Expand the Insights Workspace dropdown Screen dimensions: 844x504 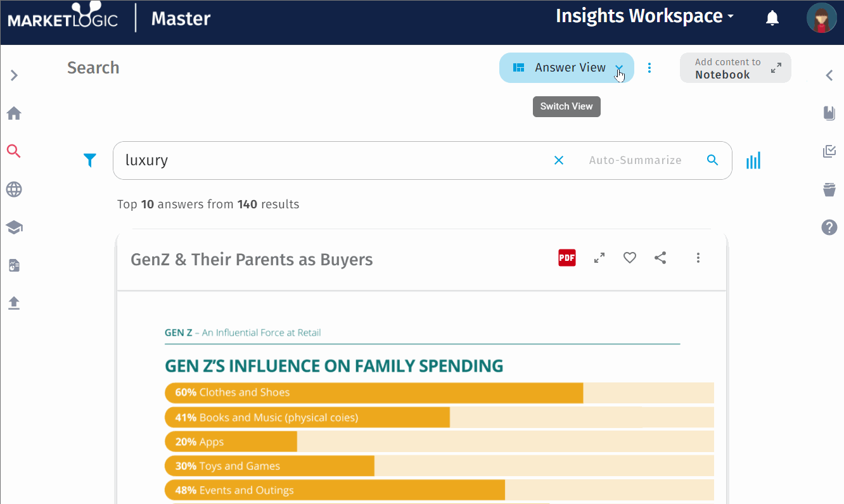tap(644, 16)
